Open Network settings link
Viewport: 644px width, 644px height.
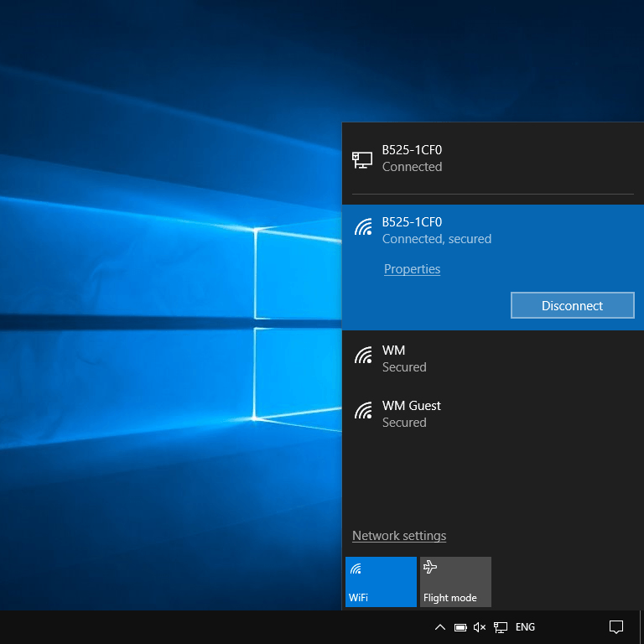point(399,536)
